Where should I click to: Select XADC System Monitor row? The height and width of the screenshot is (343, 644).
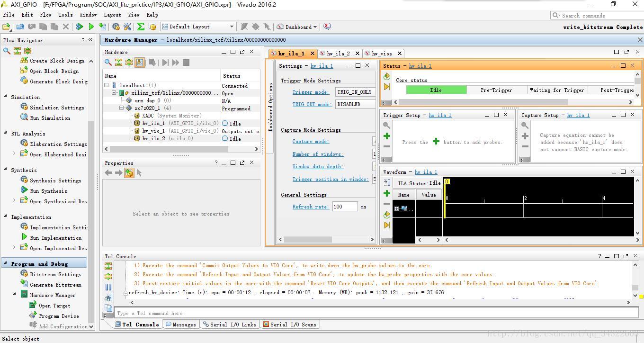pos(181,116)
